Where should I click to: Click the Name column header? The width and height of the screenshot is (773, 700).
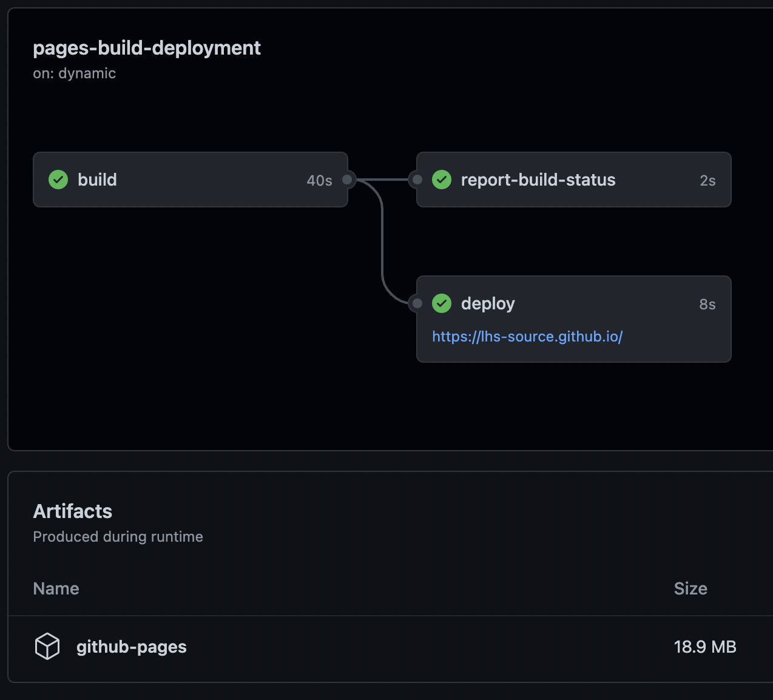coord(56,588)
